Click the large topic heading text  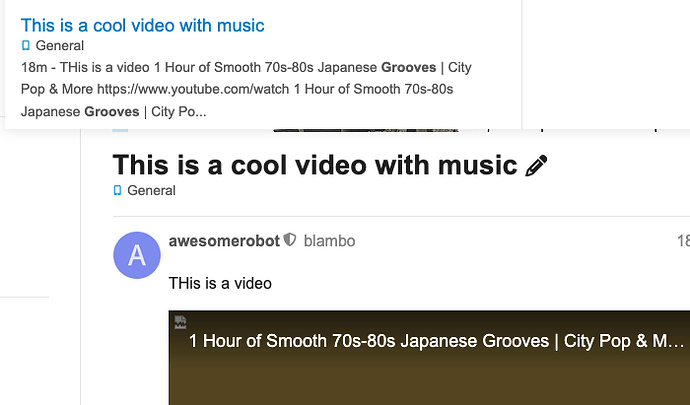click(x=315, y=165)
